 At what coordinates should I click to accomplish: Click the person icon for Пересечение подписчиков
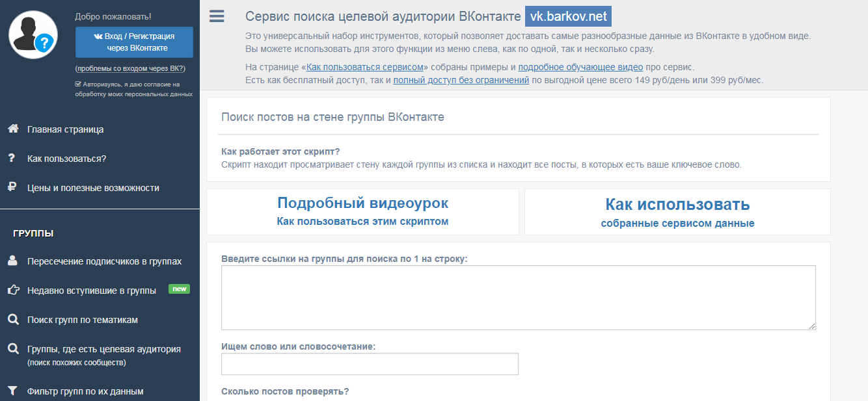pos(12,261)
